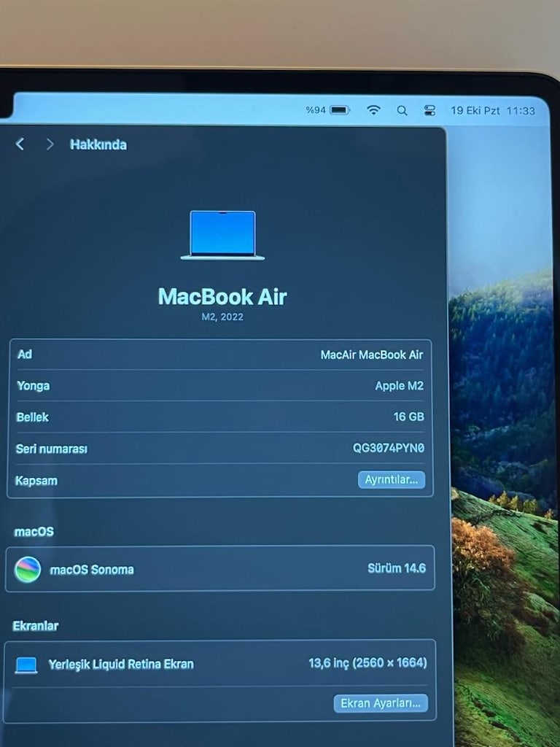
Task: Open Ekran Ayarları display settings
Action: click(381, 703)
